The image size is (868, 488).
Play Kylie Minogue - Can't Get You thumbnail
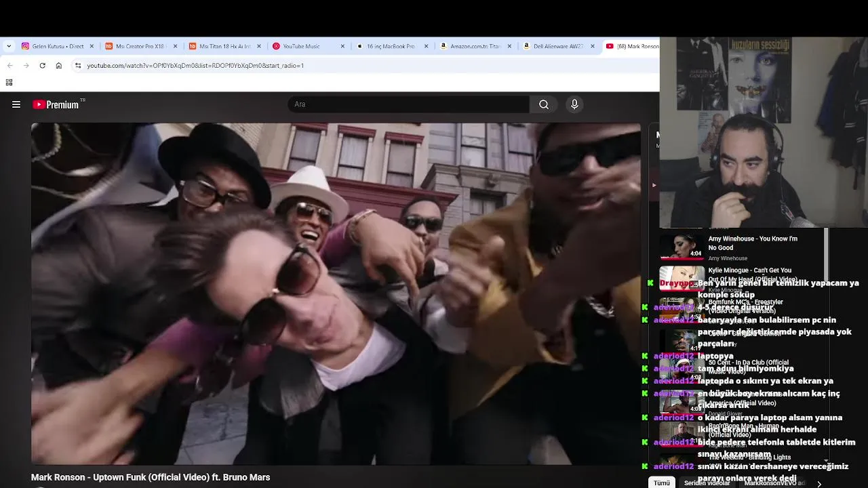(x=682, y=277)
